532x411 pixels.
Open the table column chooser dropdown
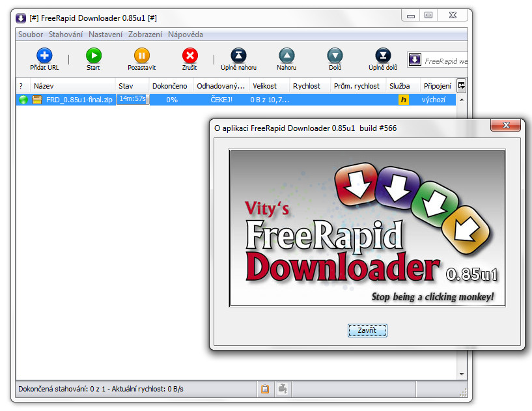pos(461,85)
